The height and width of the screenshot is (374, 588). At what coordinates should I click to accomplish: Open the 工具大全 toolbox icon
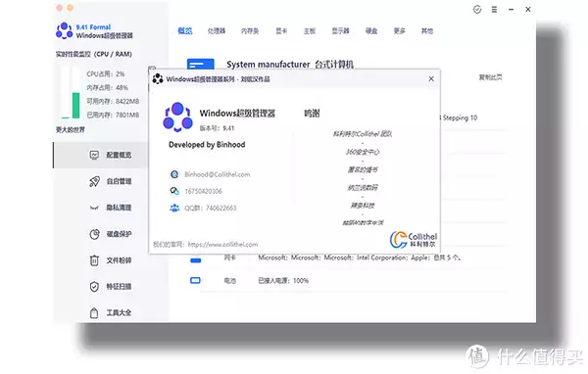point(94,312)
